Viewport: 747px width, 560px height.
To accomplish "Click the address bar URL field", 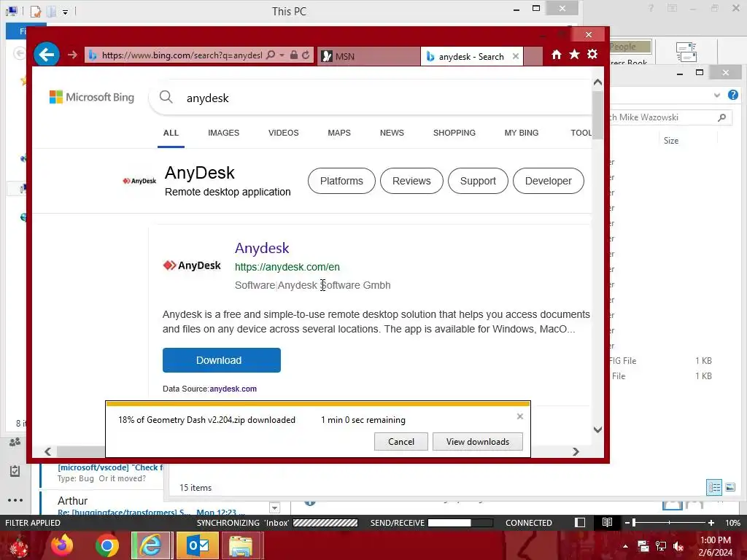I will (182, 55).
